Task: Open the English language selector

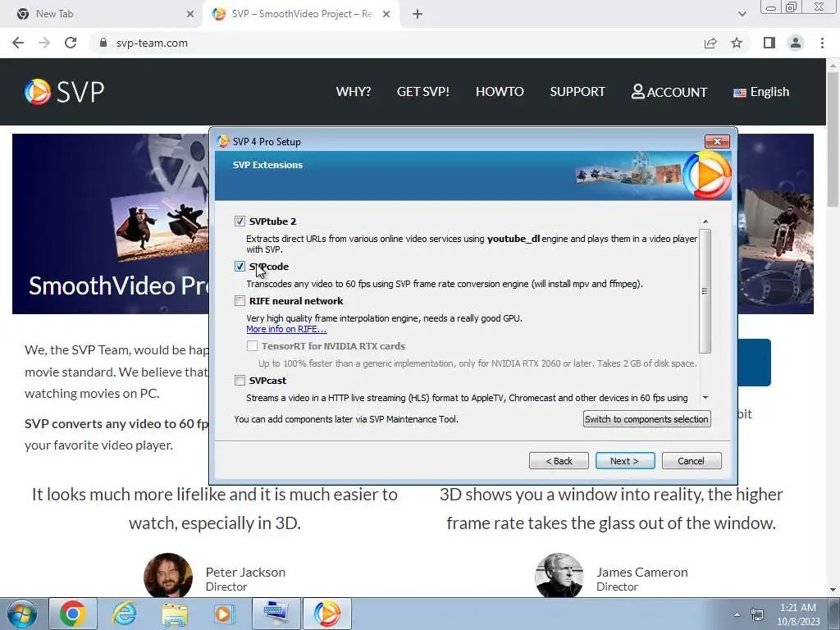Action: 760,92
